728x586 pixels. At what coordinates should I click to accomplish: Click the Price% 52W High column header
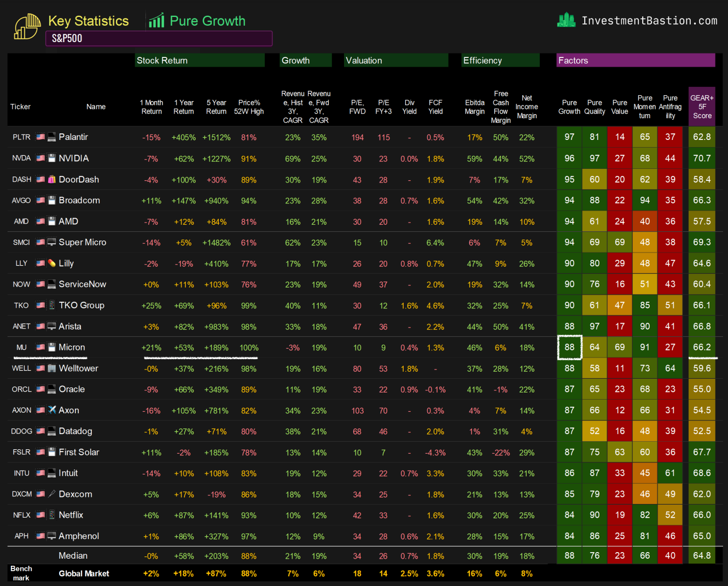(249, 107)
